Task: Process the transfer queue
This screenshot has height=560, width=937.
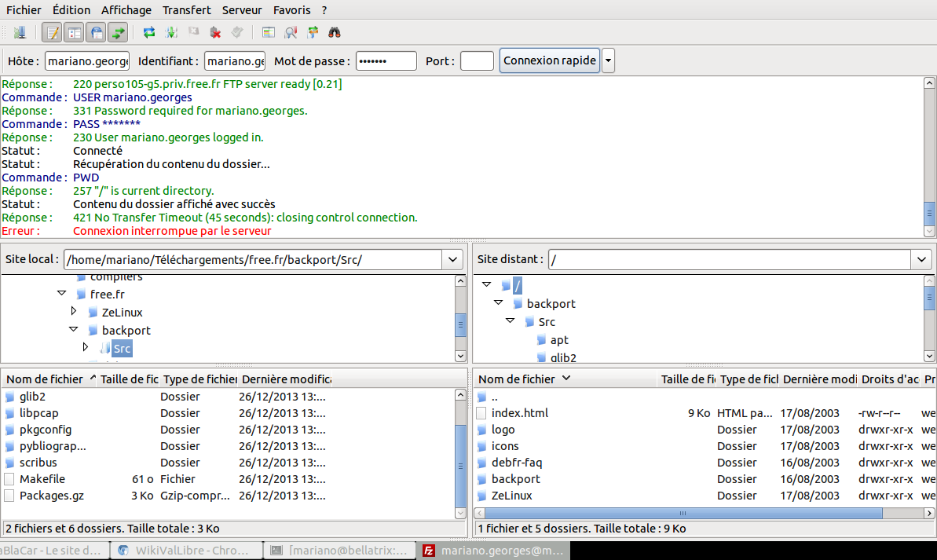Action: tap(170, 32)
